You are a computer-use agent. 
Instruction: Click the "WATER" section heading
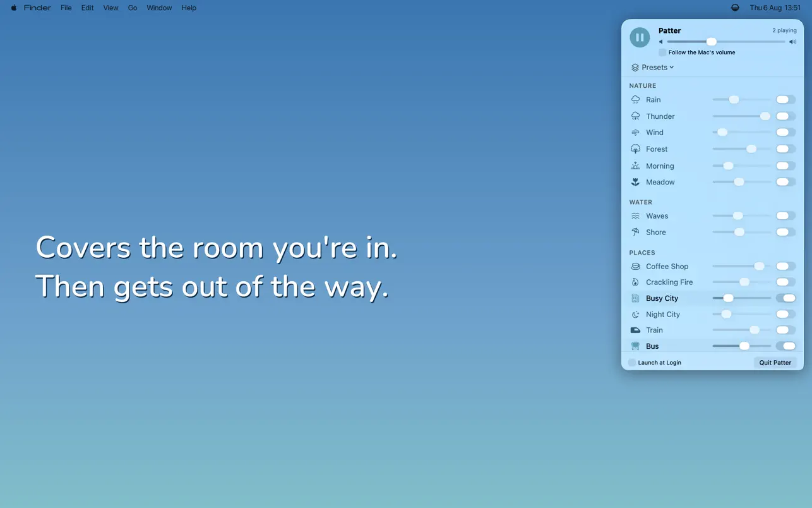(x=641, y=202)
